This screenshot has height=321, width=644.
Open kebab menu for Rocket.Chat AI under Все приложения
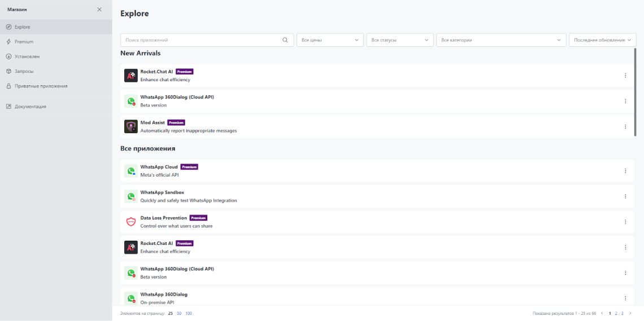pos(625,247)
